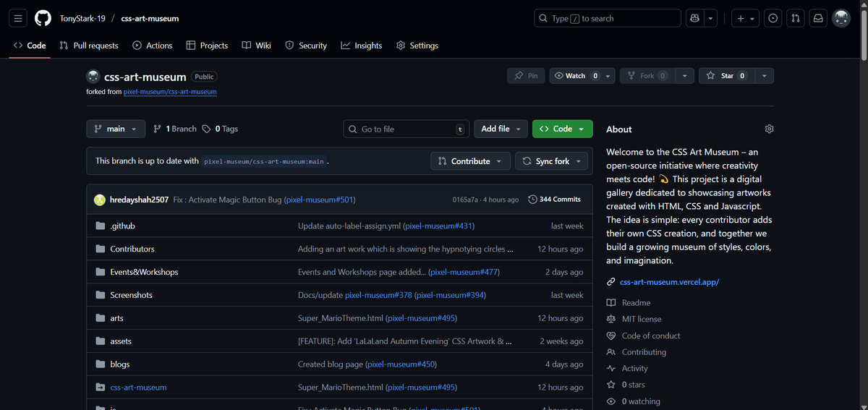Click the css-art-museum submodule folder icon
Image resolution: width=868 pixels, height=410 pixels.
click(x=101, y=388)
